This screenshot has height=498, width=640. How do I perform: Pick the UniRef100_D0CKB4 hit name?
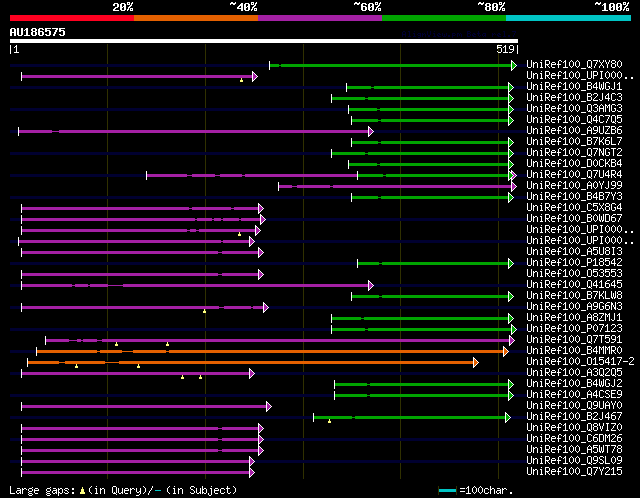coord(574,164)
